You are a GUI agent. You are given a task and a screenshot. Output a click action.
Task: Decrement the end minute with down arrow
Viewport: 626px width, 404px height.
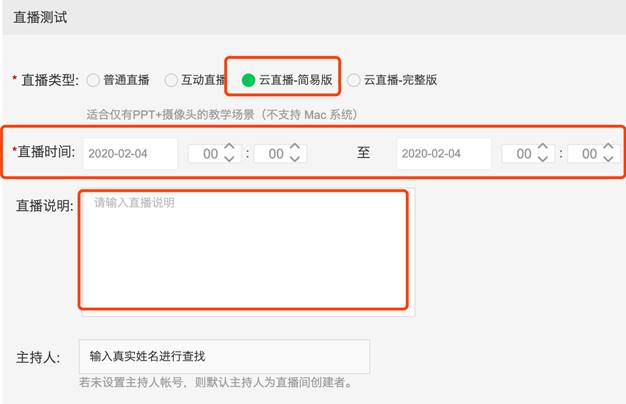609,160
